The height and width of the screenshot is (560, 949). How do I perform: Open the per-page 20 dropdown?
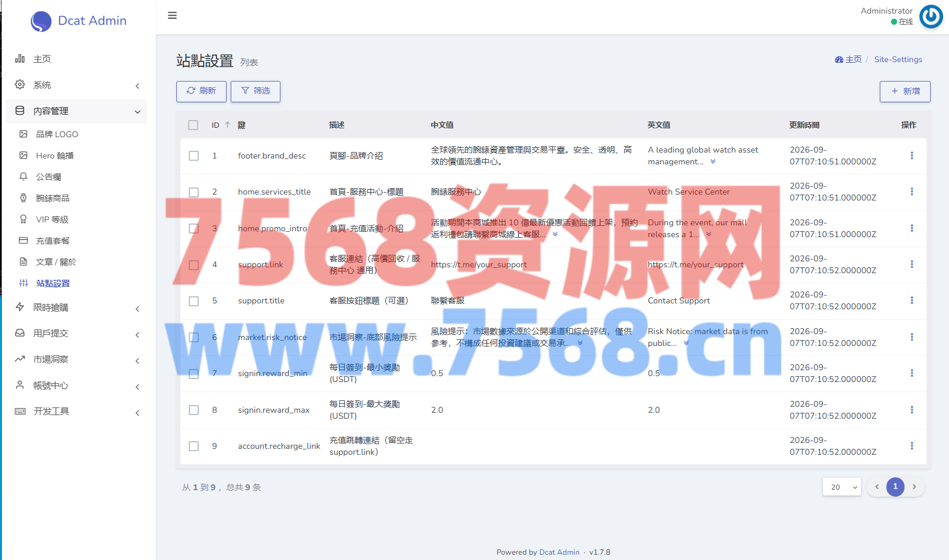841,487
